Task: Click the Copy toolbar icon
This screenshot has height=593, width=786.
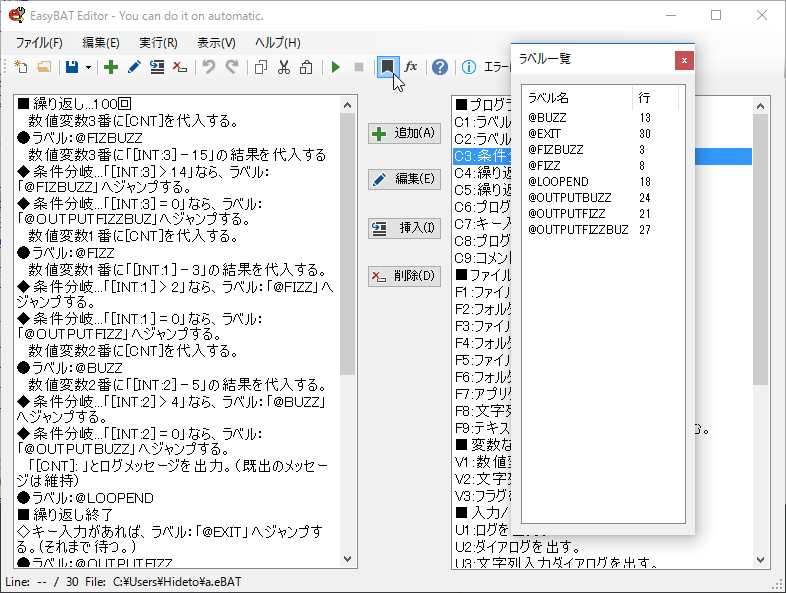Action: click(261, 67)
